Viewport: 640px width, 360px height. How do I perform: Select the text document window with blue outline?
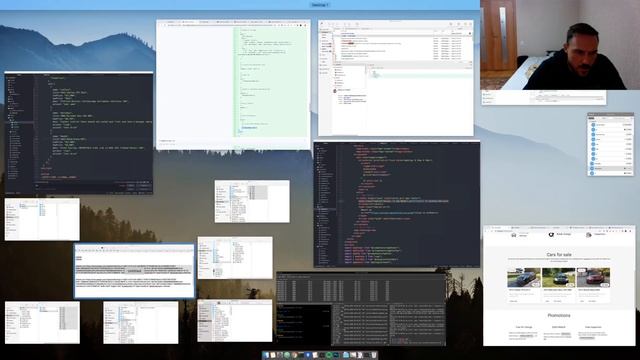[134, 271]
